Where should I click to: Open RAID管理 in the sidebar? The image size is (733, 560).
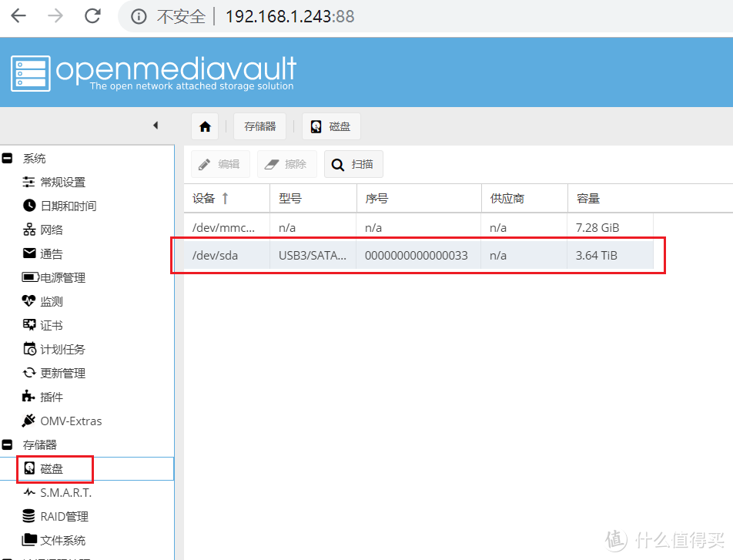[x=55, y=516]
